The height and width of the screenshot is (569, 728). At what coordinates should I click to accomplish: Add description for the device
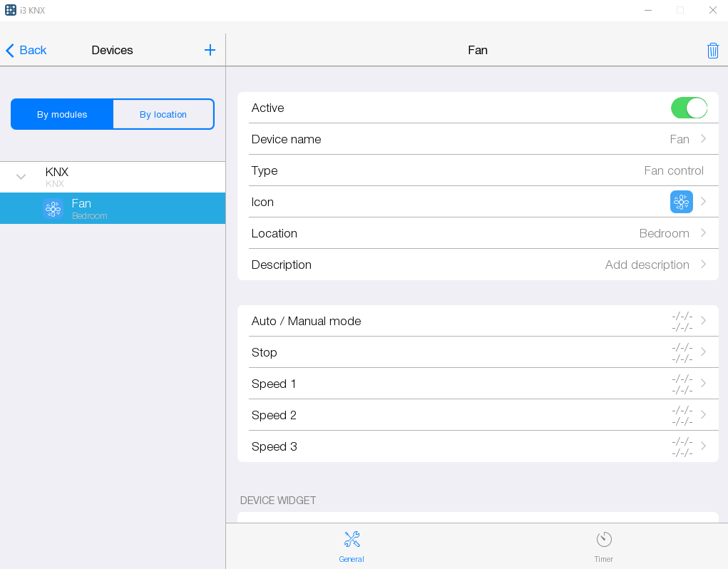pos(478,265)
